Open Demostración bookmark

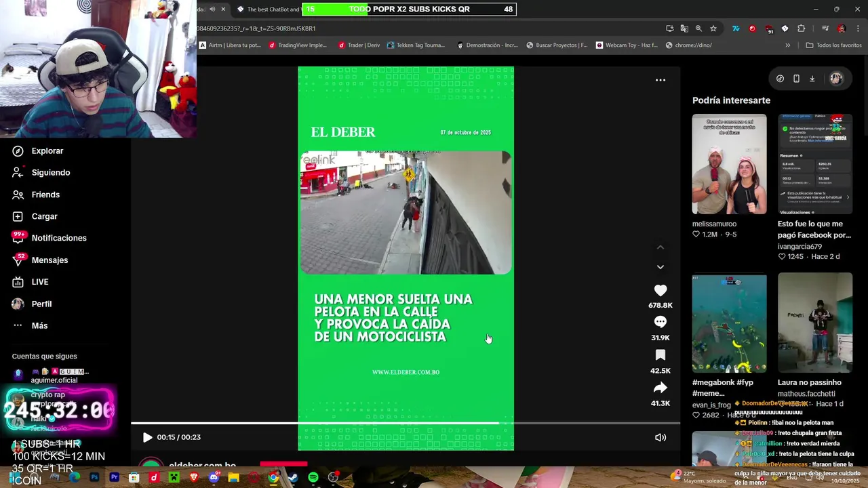[488, 45]
